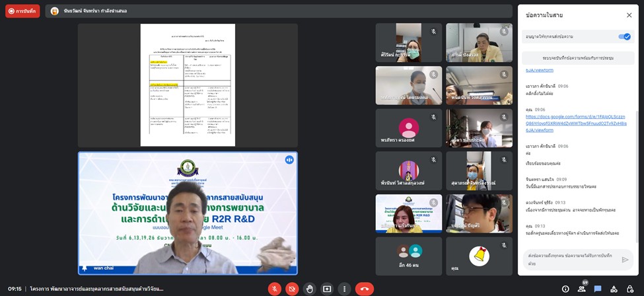Open the '46 more people' tile

pos(409,256)
